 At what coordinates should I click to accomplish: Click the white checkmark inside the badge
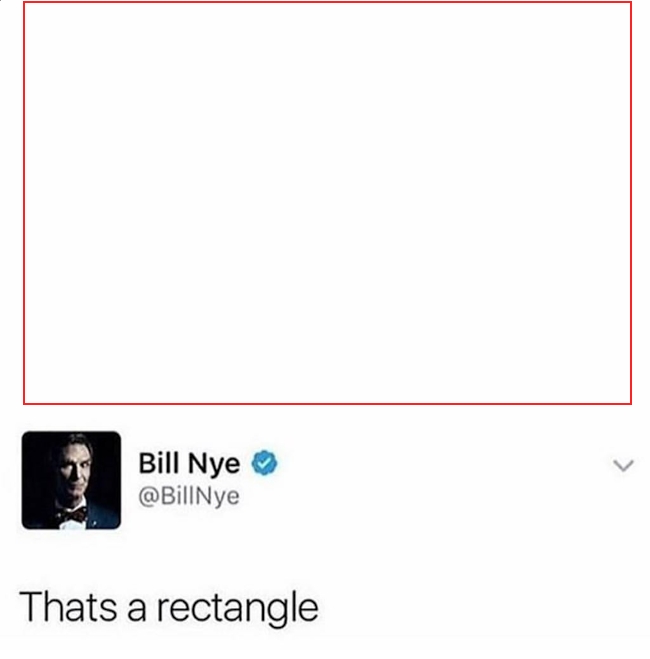click(x=264, y=463)
